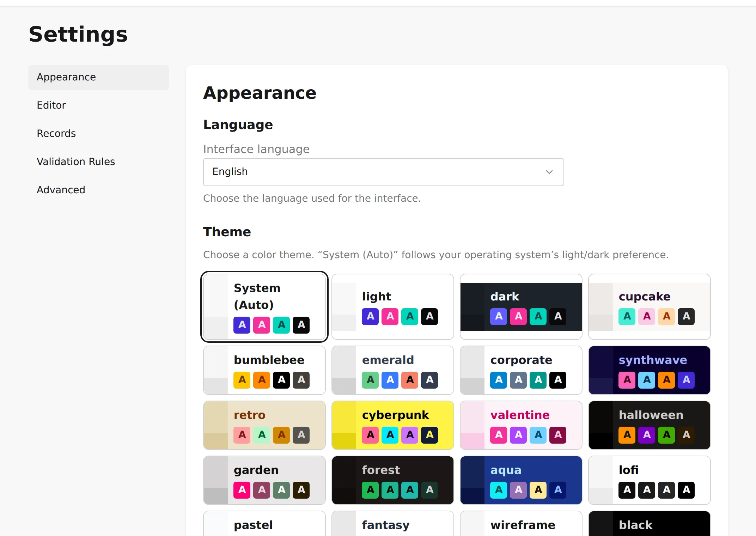Switch to the synthwave theme
The height and width of the screenshot is (536, 756).
tap(650, 370)
